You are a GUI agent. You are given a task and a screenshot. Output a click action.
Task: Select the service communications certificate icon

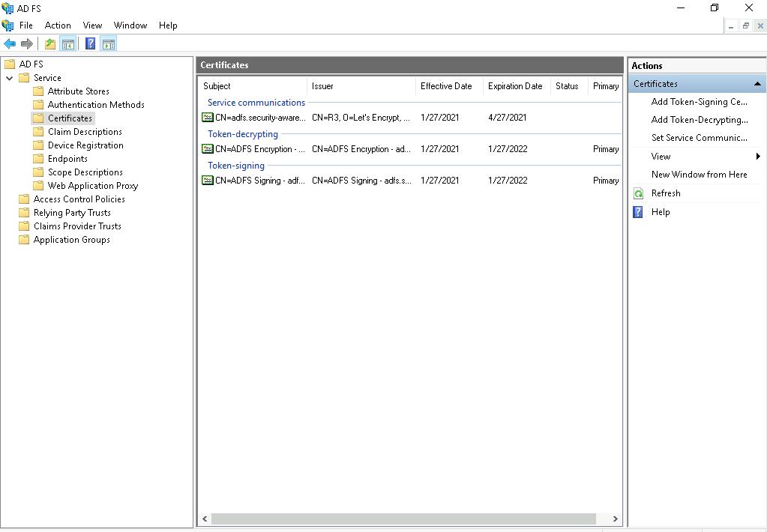(x=208, y=118)
